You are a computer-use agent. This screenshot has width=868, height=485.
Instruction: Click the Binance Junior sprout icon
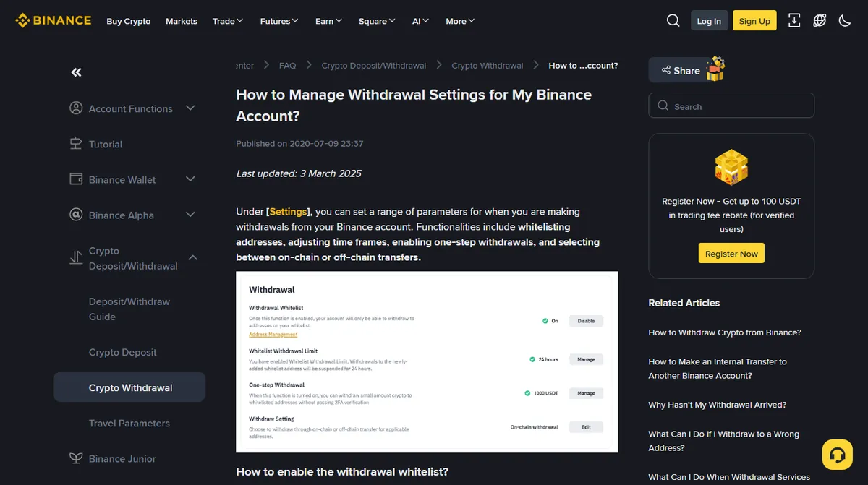click(76, 458)
